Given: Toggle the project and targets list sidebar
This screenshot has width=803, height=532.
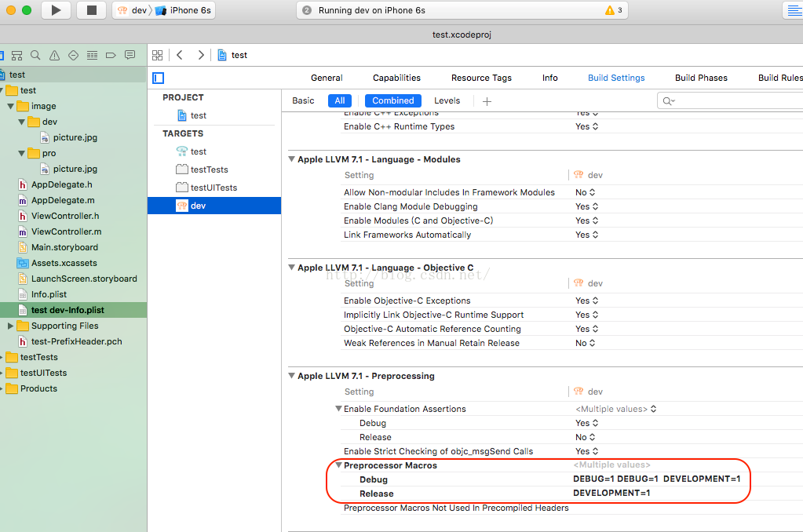Looking at the screenshot, I should pyautogui.click(x=159, y=78).
